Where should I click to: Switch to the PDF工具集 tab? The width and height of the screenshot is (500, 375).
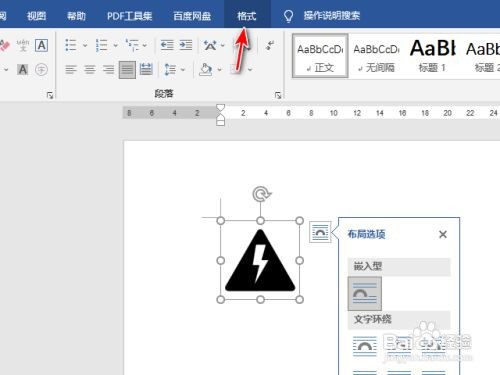click(129, 16)
